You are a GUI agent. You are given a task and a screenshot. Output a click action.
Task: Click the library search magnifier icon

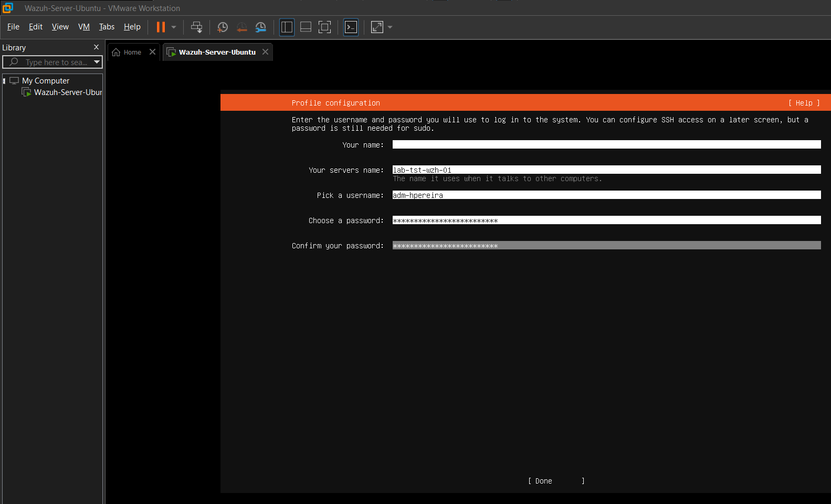[14, 62]
